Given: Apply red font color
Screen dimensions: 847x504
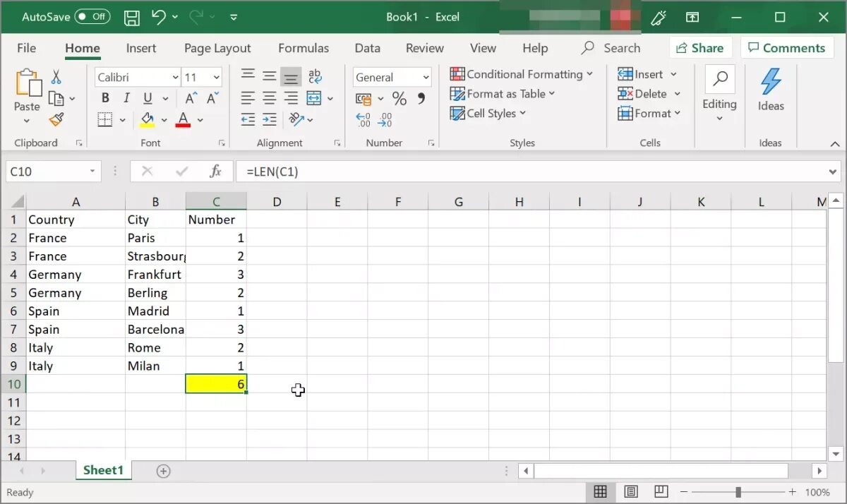Looking at the screenshot, I should (184, 119).
